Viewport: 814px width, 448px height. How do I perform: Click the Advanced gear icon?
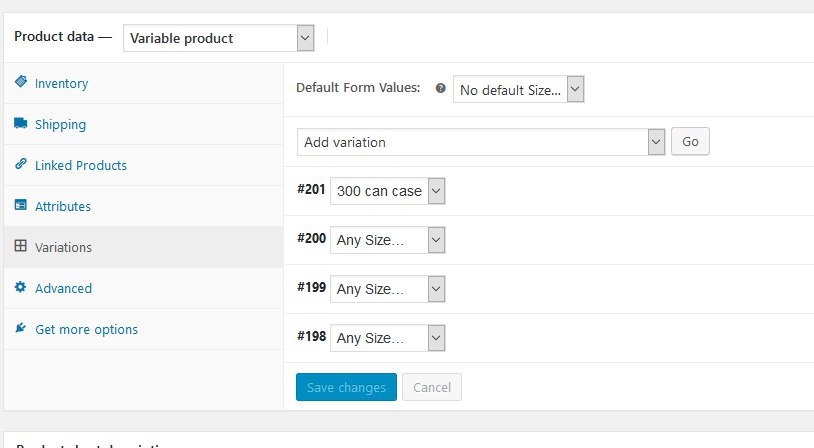point(21,287)
